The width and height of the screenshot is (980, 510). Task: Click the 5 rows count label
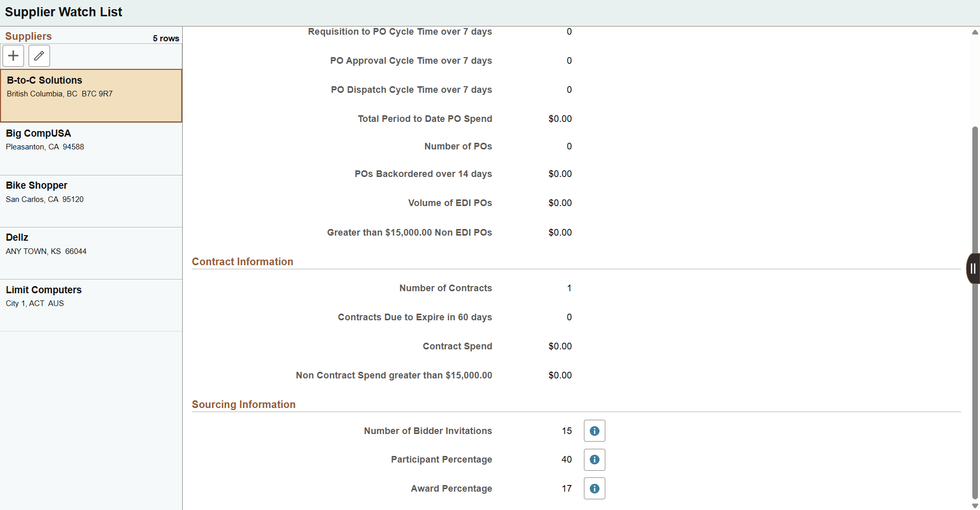[x=165, y=38]
